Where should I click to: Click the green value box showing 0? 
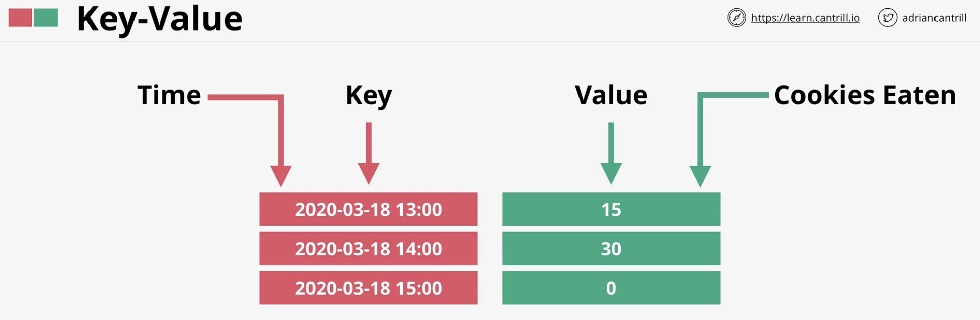(x=611, y=288)
